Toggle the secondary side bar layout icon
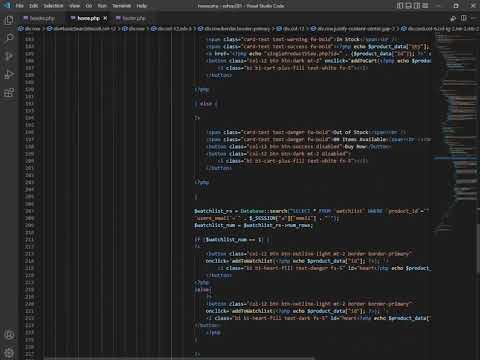Screen dimensions: 480x360 coord(417,6)
